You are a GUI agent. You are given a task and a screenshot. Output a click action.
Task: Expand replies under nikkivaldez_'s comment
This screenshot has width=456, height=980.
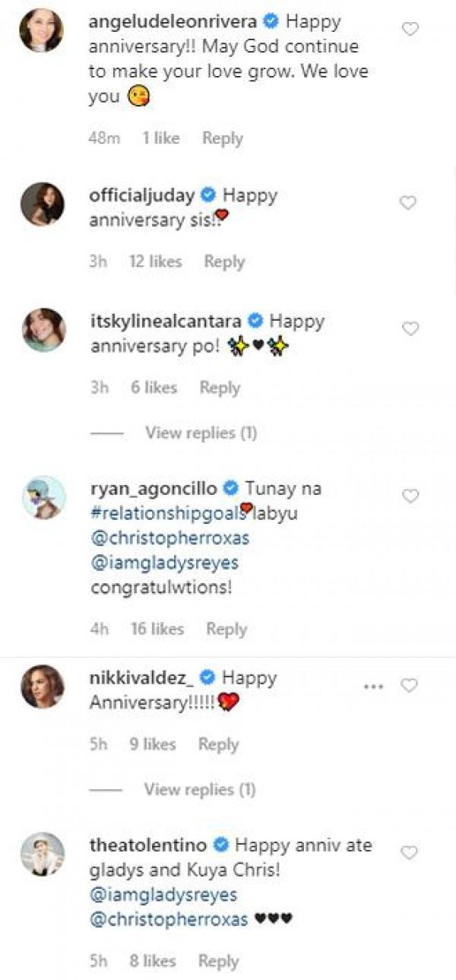pos(201,790)
